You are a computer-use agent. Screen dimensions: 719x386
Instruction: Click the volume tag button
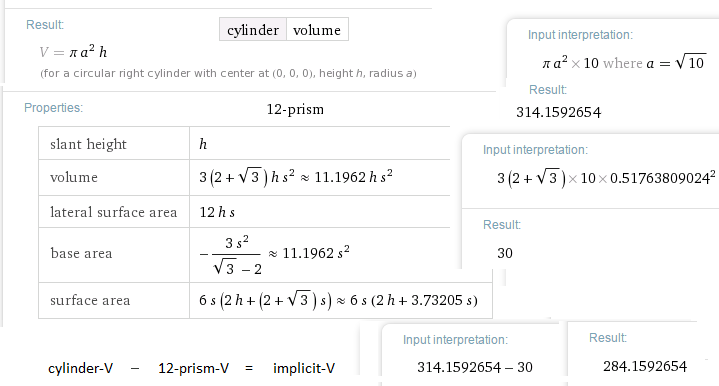coord(317,29)
